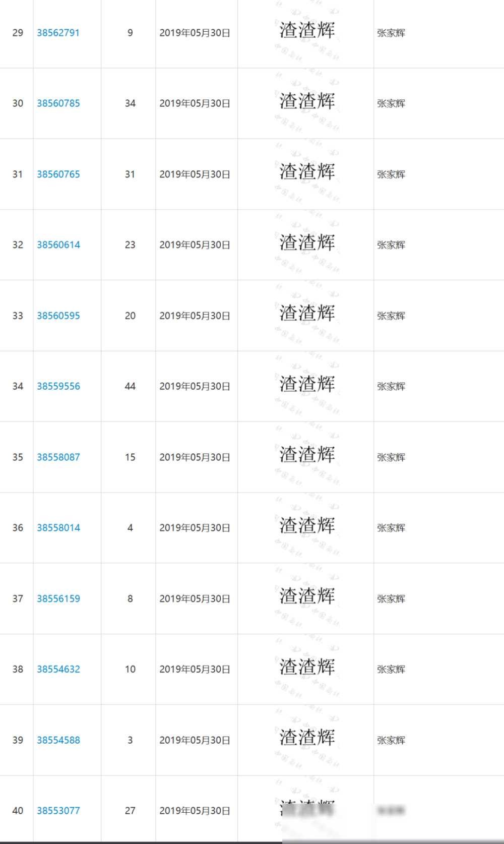The height and width of the screenshot is (844, 504).
Task: Click trademark number 38554632
Action: pyautogui.click(x=58, y=669)
